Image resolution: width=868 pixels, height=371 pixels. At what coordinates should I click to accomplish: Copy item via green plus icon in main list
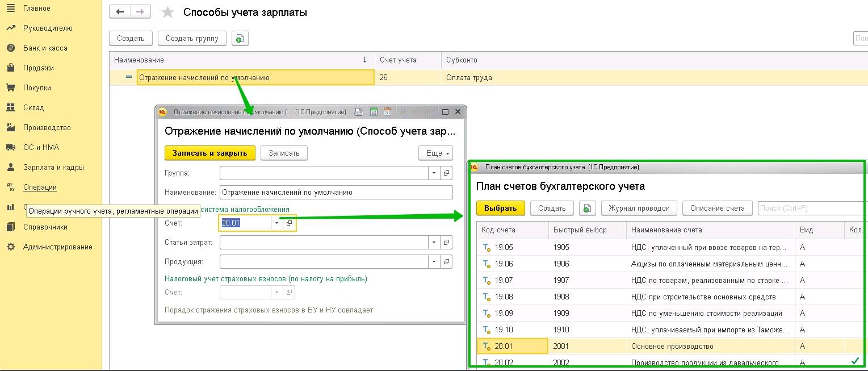pos(240,39)
